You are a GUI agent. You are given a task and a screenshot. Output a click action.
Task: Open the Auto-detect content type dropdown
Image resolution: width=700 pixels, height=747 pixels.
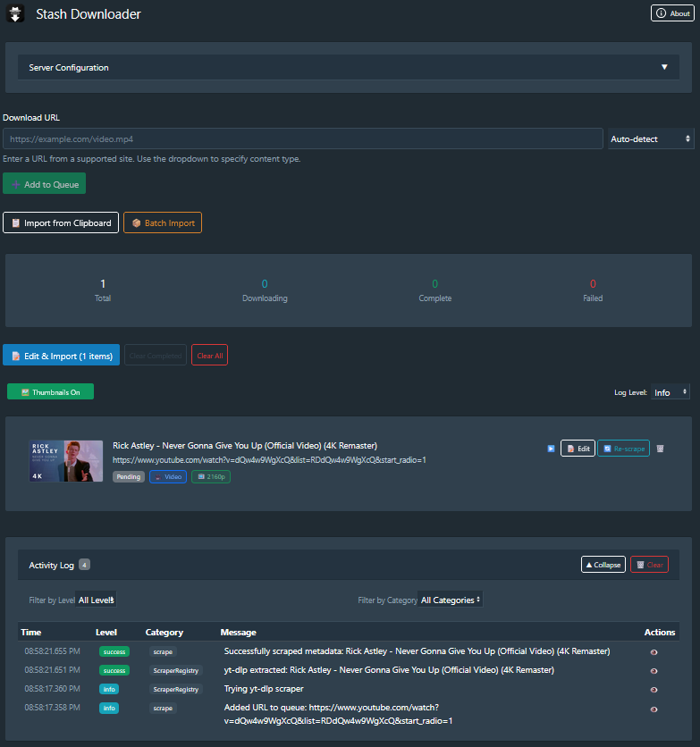[x=651, y=138]
